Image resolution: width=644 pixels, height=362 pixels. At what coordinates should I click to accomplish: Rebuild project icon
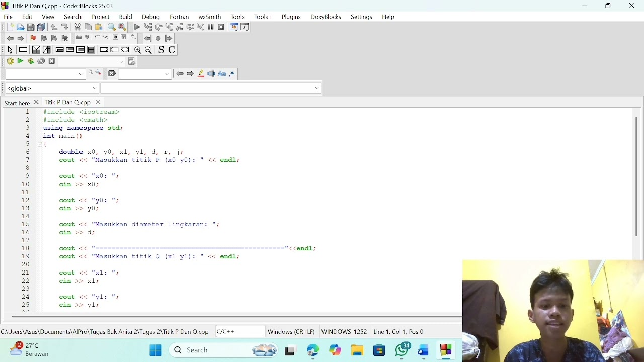click(x=41, y=61)
